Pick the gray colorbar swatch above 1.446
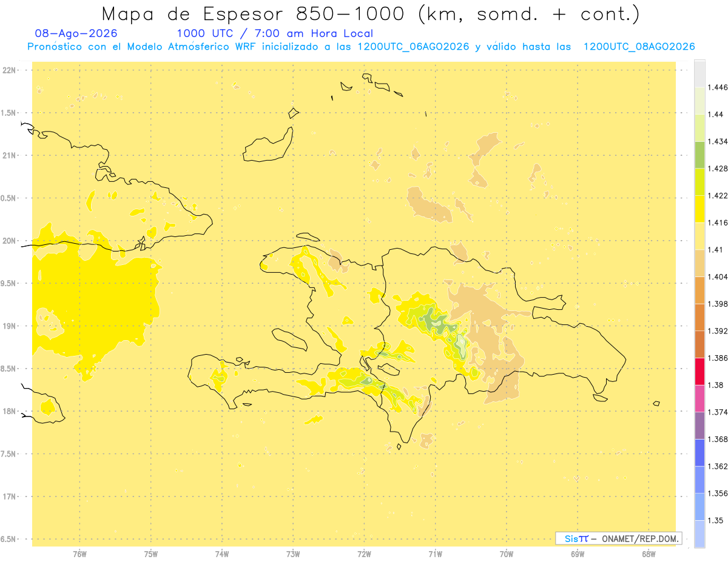This screenshot has width=728, height=562. (699, 74)
